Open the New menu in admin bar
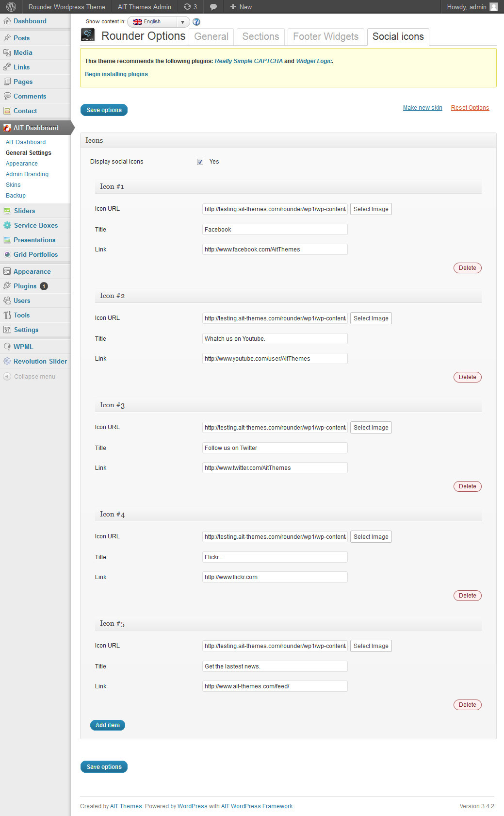Screen dimensions: 504x816 point(241,7)
